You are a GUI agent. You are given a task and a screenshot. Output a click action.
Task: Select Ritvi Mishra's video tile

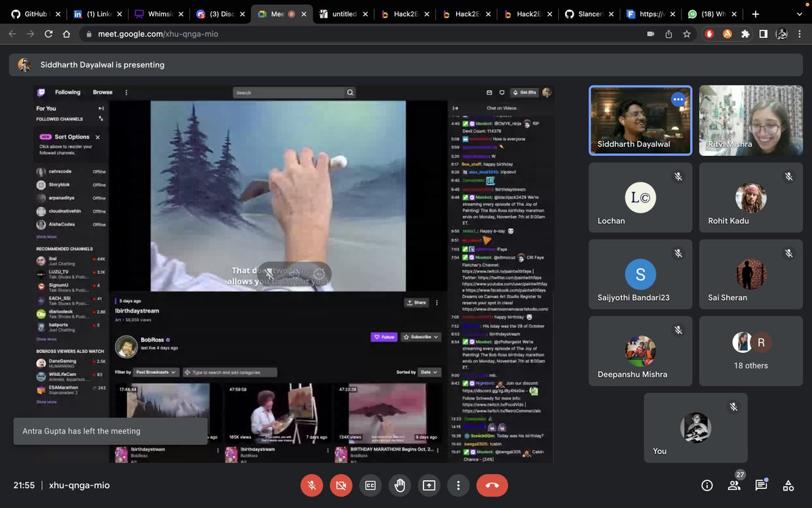pyautogui.click(x=750, y=120)
